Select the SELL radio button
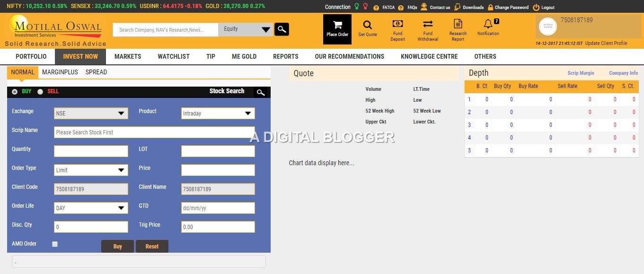The width and height of the screenshot is (644, 274). tap(40, 92)
